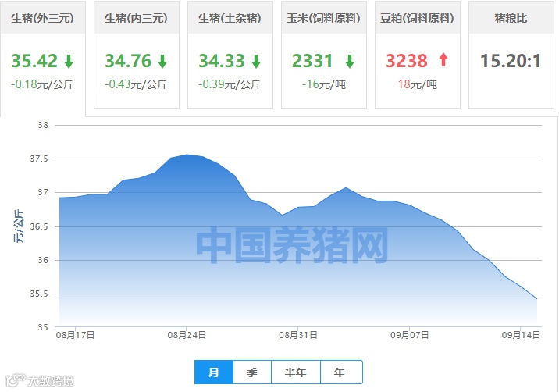Click the 36.5 y-axis label
The width and height of the screenshot is (559, 392).
point(39,226)
